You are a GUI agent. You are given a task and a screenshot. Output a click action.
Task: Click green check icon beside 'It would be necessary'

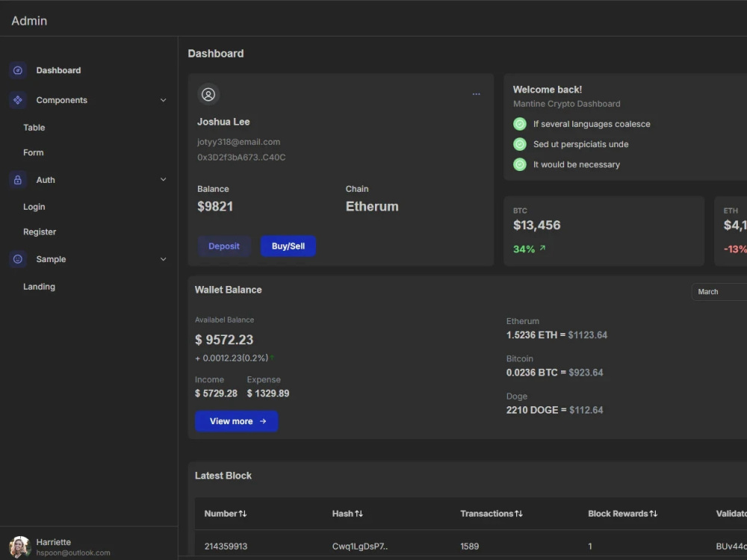pos(520,165)
